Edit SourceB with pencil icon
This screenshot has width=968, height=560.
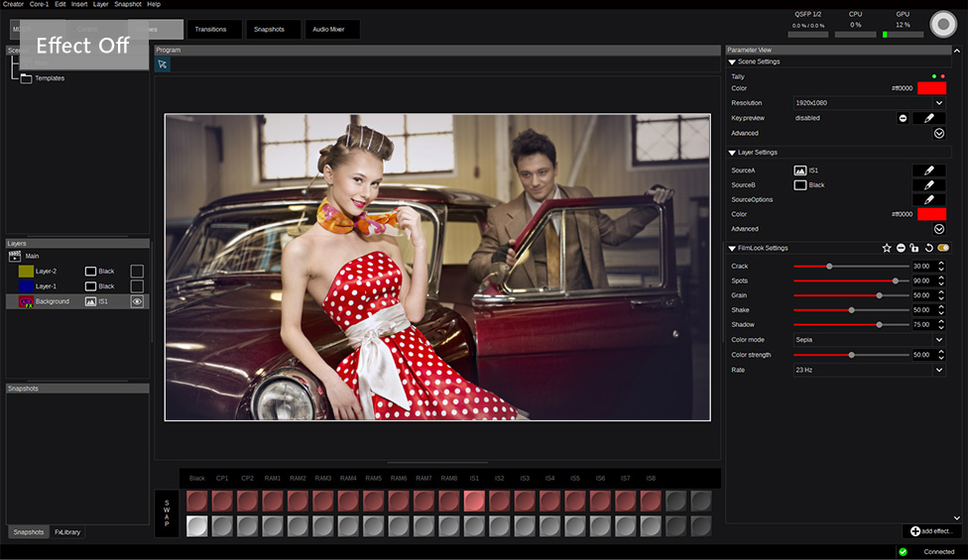[929, 185]
